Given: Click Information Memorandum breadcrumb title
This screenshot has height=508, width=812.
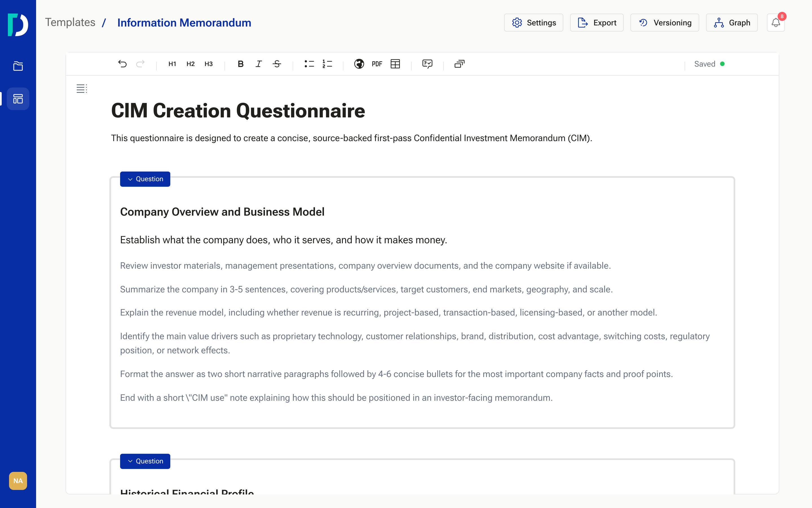Looking at the screenshot, I should pos(184,23).
